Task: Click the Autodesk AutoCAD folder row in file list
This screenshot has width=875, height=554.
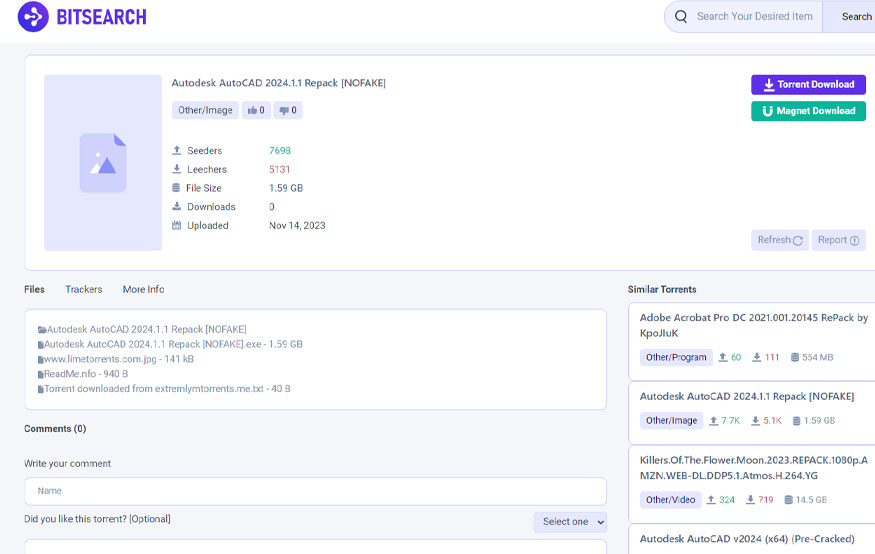Action: 142,330
